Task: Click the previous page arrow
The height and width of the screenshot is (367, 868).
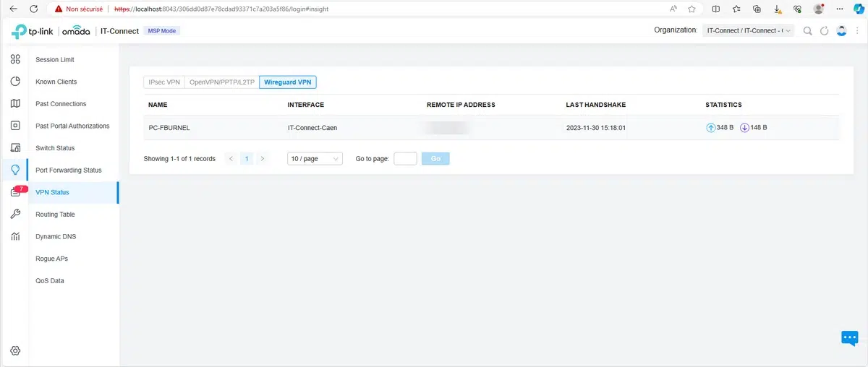Action: [x=231, y=158]
